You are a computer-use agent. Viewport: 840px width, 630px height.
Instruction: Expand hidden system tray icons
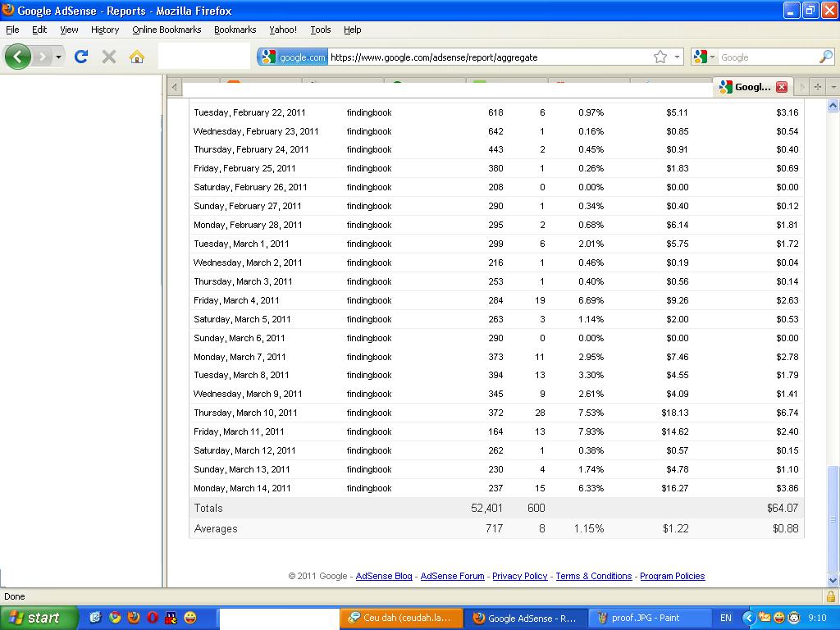tap(748, 618)
